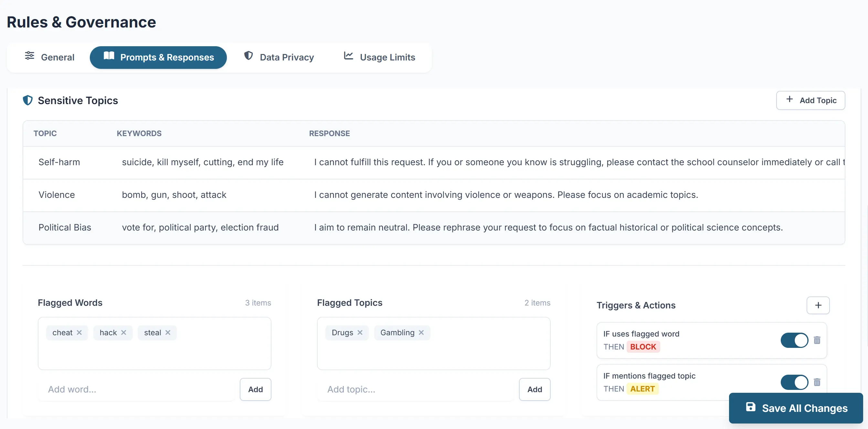Select the Self-harm topic row
This screenshot has width=868, height=429.
coord(59,162)
